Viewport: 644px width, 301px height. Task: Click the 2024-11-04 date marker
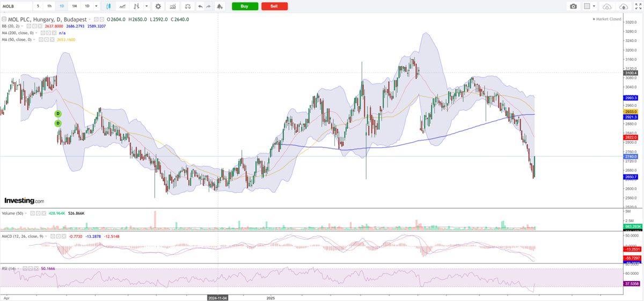[x=218, y=297]
